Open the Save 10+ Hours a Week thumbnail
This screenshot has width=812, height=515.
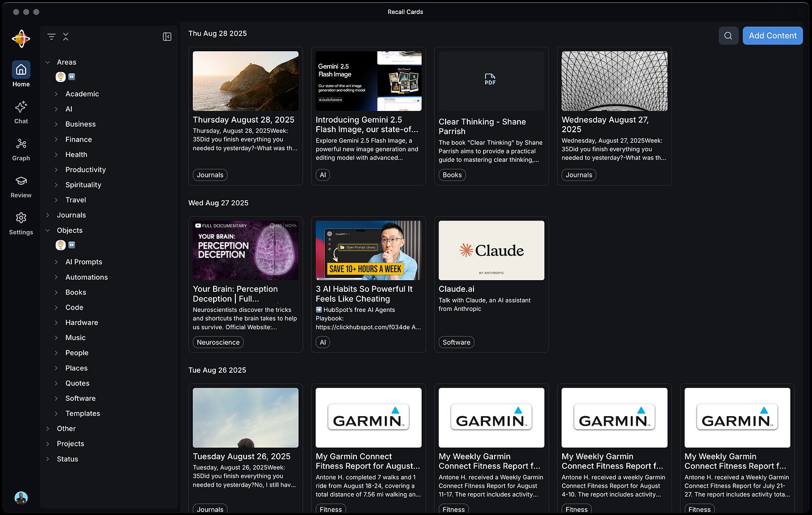[x=369, y=251]
